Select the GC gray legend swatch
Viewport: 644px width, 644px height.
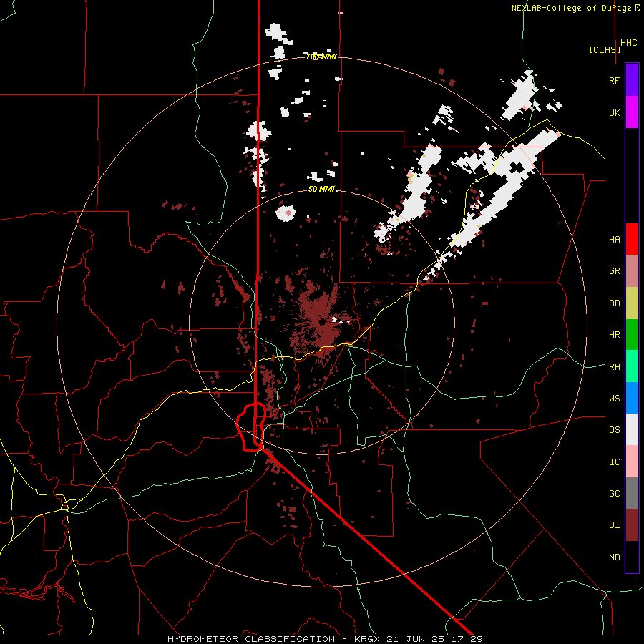(632, 493)
